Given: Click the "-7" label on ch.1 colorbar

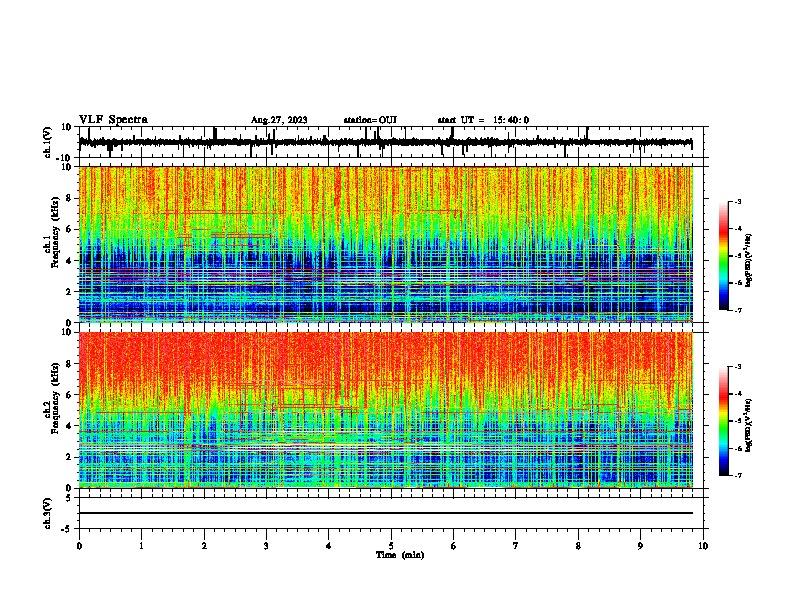Looking at the screenshot, I should pyautogui.click(x=737, y=310).
